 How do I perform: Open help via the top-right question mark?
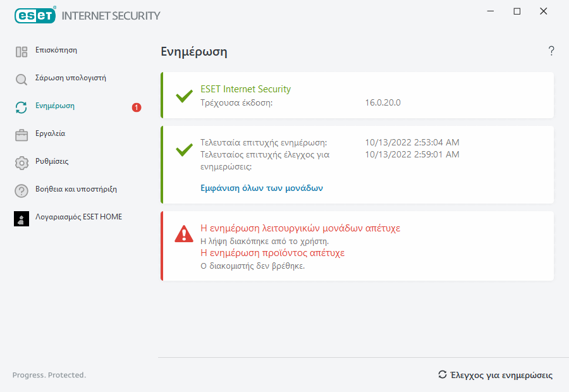(551, 51)
